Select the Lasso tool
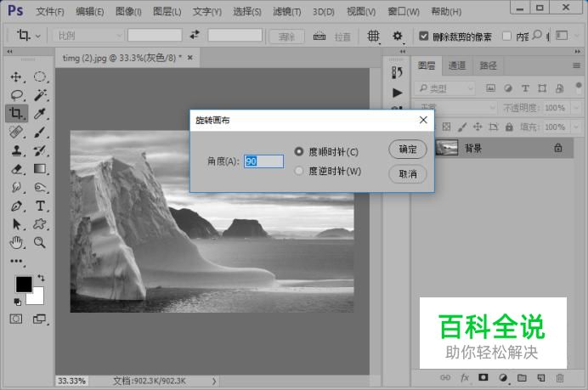The width and height of the screenshot is (588, 390). (x=16, y=95)
